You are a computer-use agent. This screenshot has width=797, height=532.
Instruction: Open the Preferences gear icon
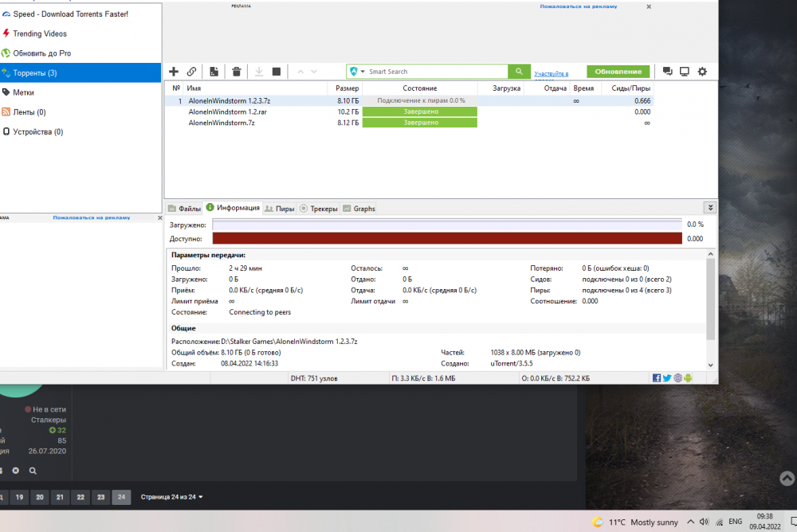click(x=702, y=72)
